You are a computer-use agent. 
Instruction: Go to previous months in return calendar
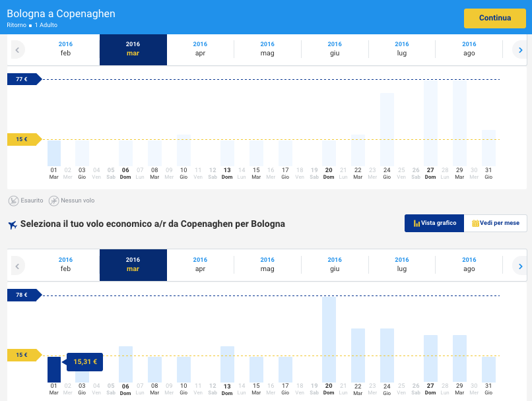pos(18,265)
